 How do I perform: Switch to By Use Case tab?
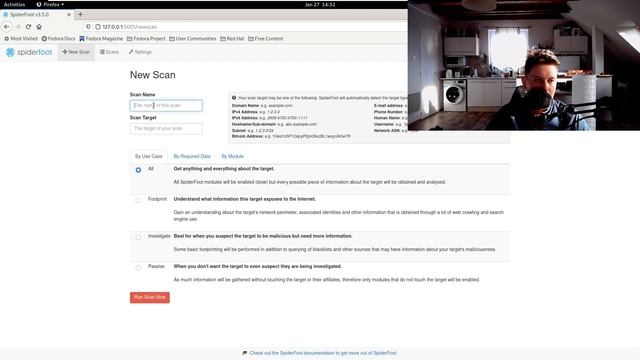[149, 156]
